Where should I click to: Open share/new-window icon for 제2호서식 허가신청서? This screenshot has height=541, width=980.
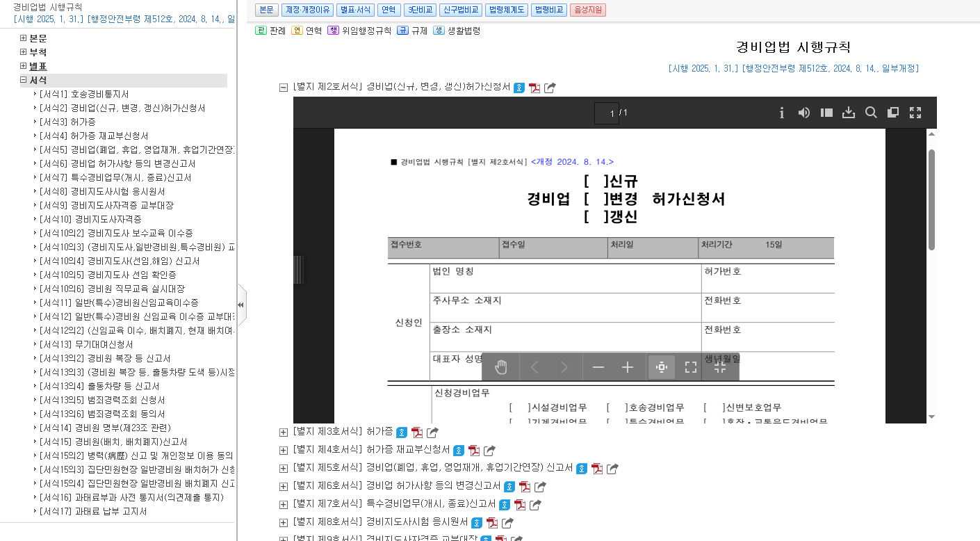pos(550,88)
